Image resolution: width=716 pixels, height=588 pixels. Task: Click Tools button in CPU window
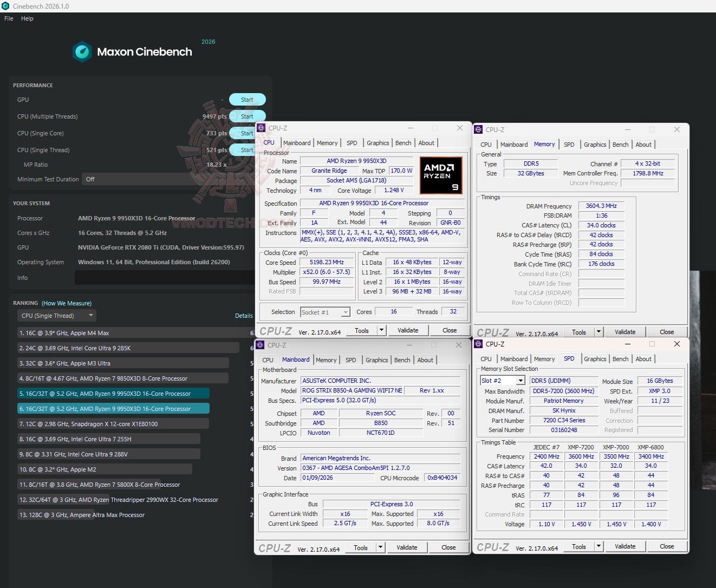click(362, 330)
